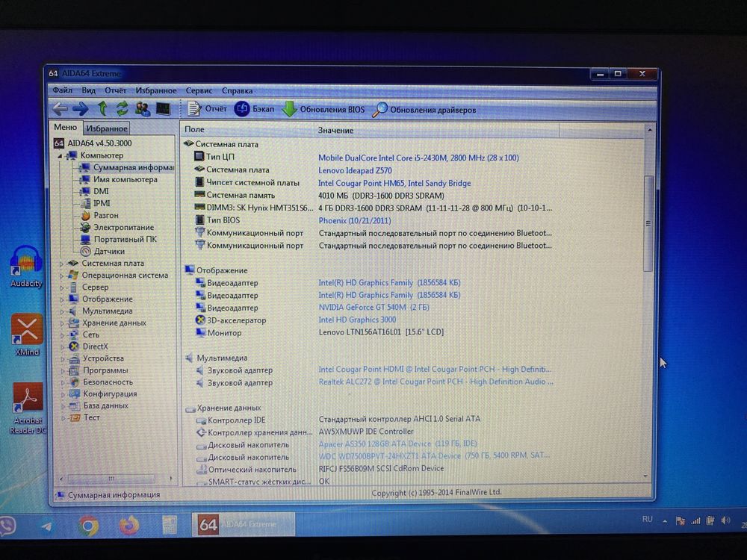Open the Сервис menu
The height and width of the screenshot is (560, 747).
coord(199,90)
